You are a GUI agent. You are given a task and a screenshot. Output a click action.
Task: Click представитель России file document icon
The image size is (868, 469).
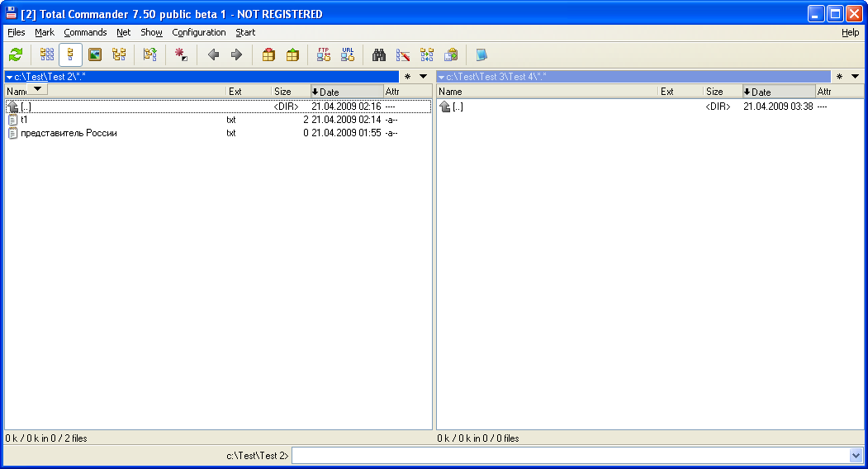[x=12, y=133]
